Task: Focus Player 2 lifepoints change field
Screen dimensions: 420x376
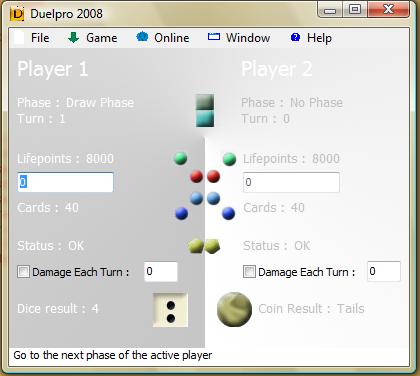Action: pyautogui.click(x=291, y=182)
